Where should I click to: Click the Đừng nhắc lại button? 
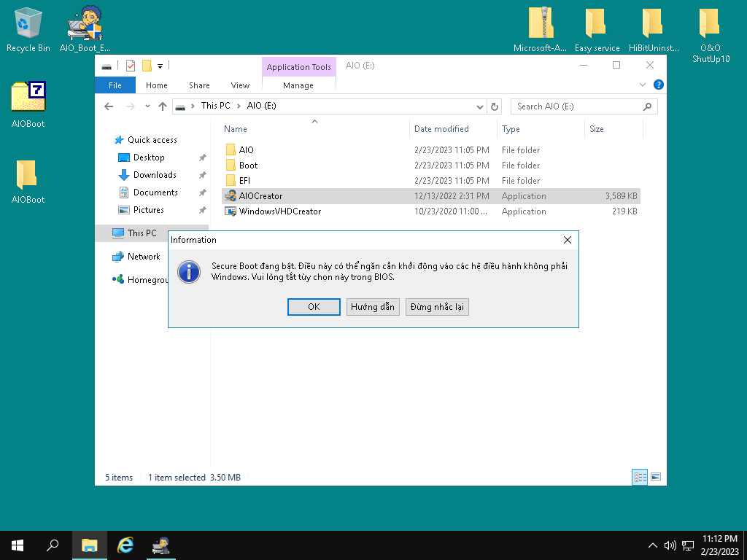click(x=437, y=307)
